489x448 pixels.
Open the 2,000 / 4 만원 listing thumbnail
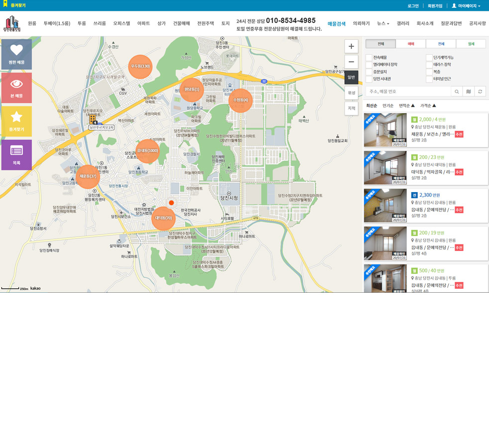click(x=386, y=130)
